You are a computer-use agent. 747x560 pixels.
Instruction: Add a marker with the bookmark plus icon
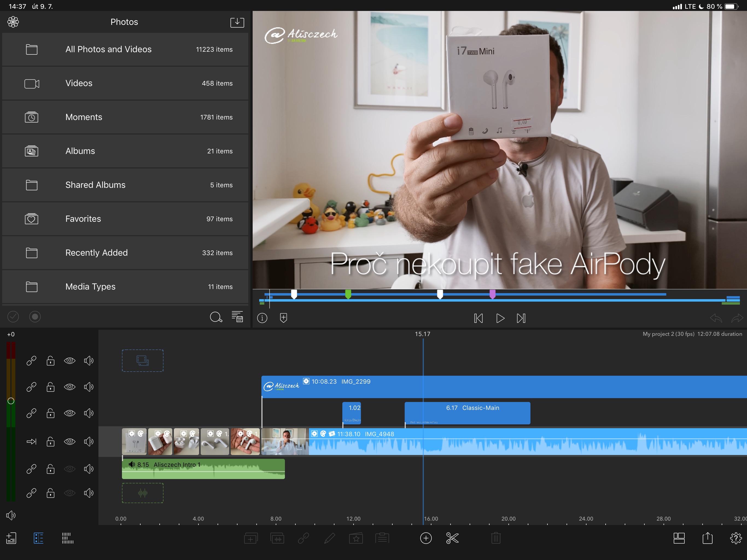(284, 318)
